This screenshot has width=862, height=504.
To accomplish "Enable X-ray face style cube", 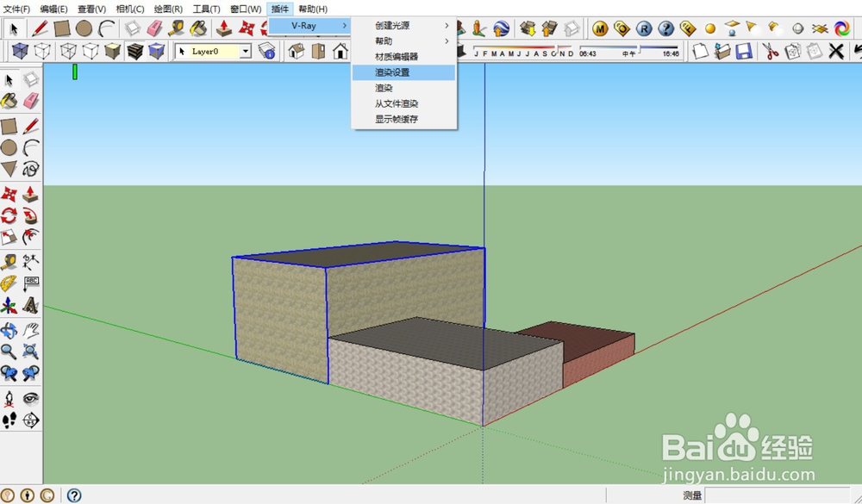I will tap(21, 51).
